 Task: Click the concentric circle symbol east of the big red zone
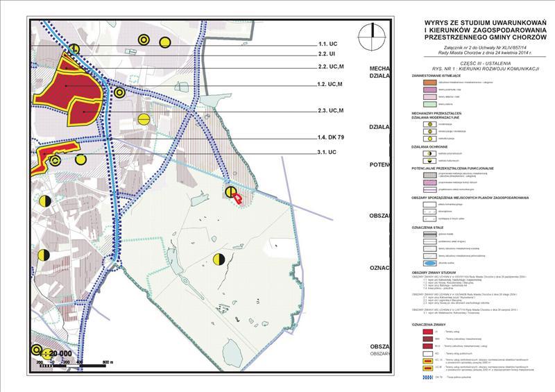119,93
